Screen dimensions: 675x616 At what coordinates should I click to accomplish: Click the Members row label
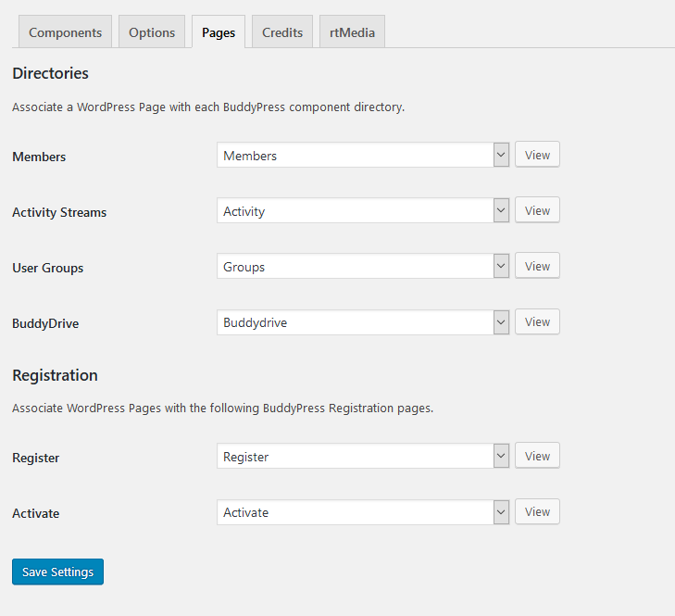coord(39,157)
